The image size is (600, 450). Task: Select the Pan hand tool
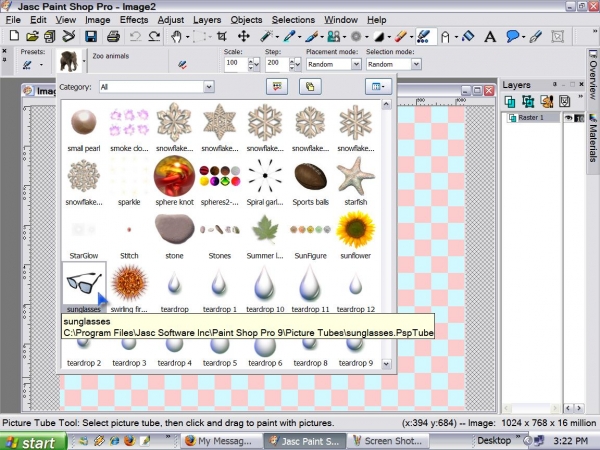click(x=176, y=37)
